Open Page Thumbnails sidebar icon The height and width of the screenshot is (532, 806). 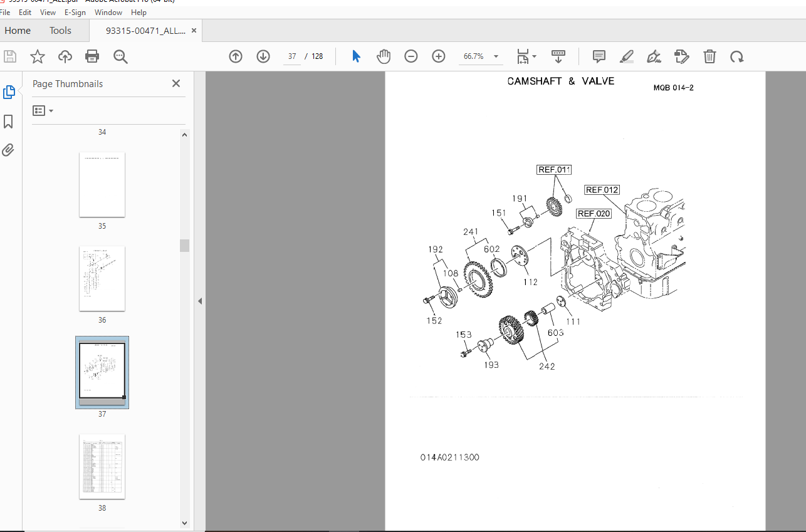point(9,92)
